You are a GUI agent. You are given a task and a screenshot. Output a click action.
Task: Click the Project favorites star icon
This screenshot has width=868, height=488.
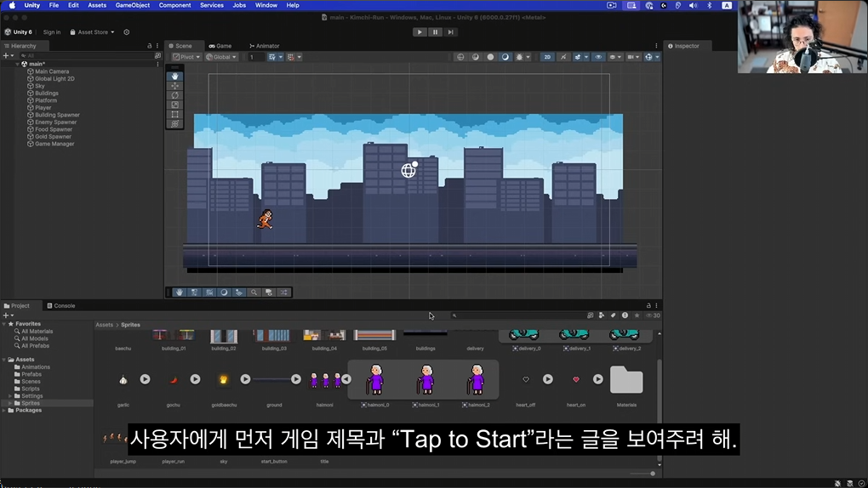click(637, 315)
